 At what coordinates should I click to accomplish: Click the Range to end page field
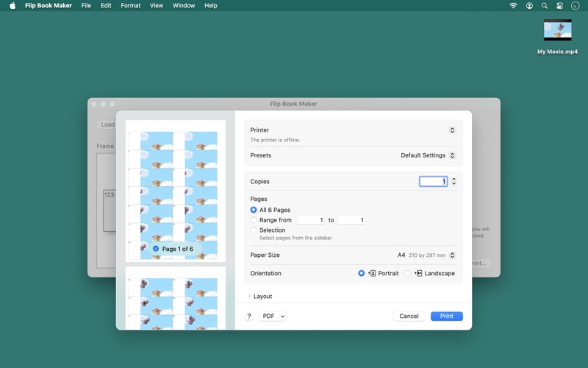351,220
